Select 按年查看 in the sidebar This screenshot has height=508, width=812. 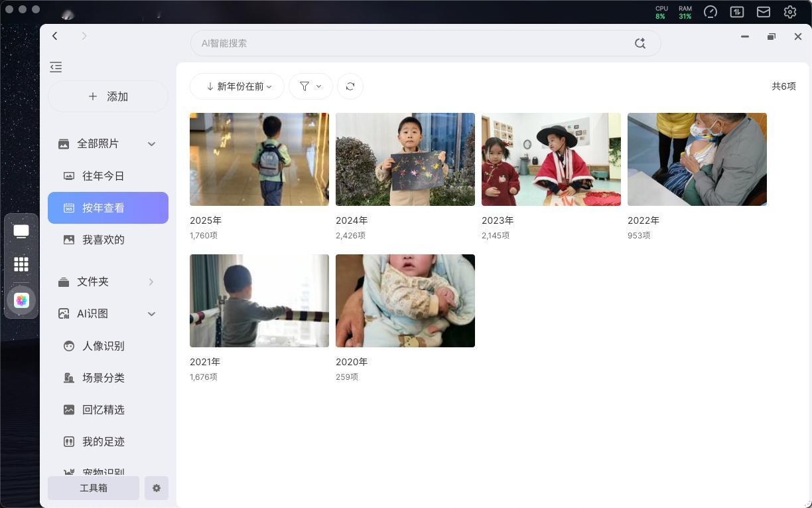click(108, 208)
